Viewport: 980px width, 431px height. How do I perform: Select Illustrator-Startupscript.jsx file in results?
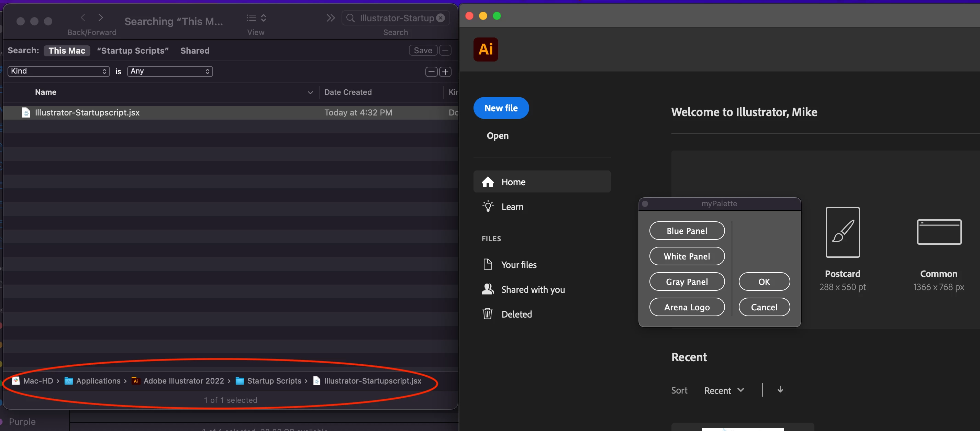(87, 113)
